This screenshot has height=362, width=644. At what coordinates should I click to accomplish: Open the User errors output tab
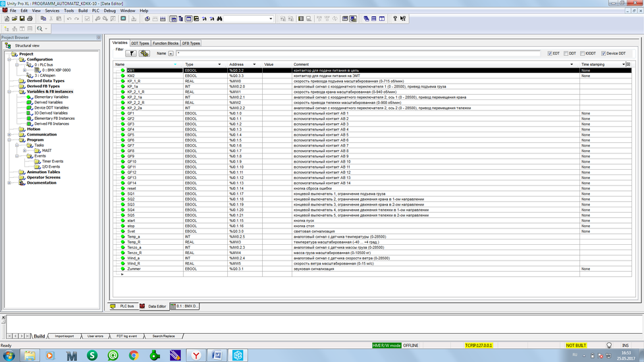tap(95, 336)
